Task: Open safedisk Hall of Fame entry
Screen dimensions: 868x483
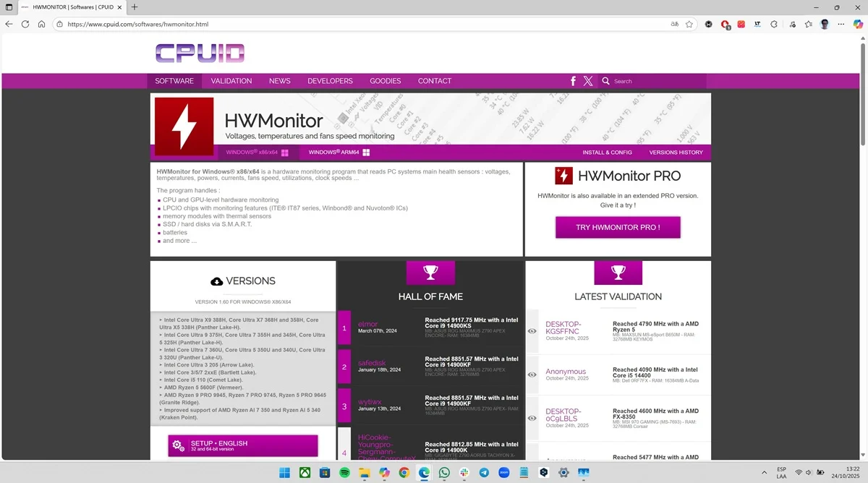Action: pyautogui.click(x=373, y=362)
